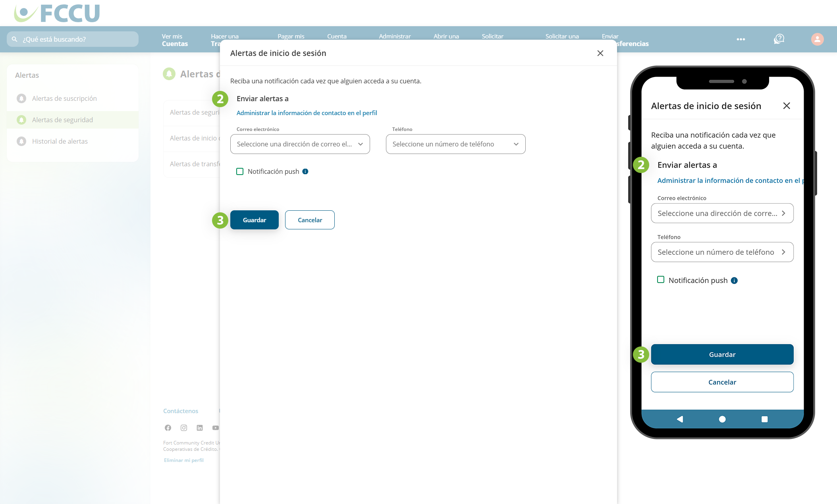Click the three-dots more options icon
Screen dimensions: 837x504
click(x=741, y=39)
